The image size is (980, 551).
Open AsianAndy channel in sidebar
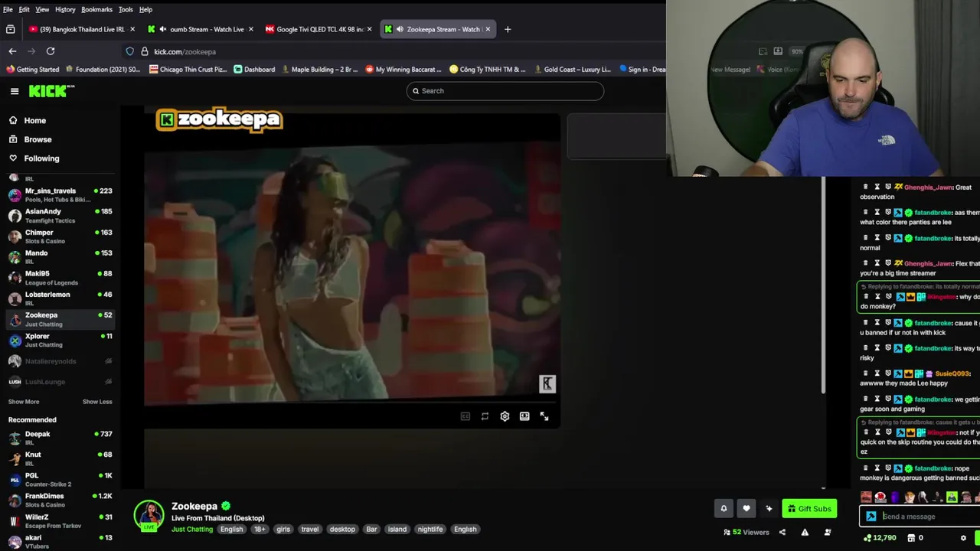pos(60,216)
